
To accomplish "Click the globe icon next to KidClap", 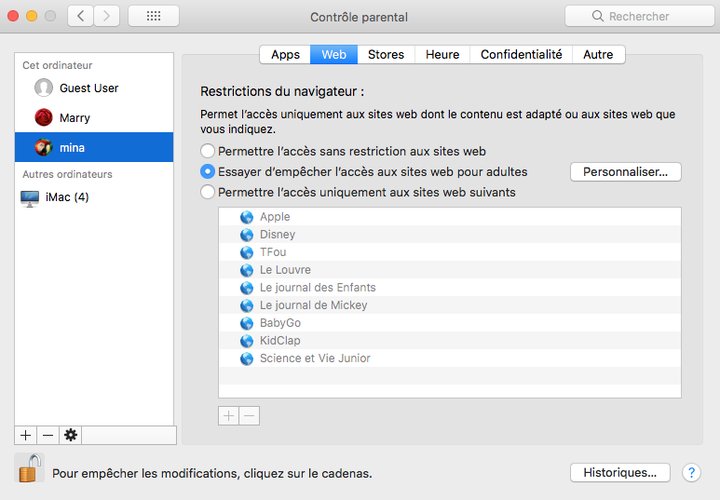I will [247, 341].
